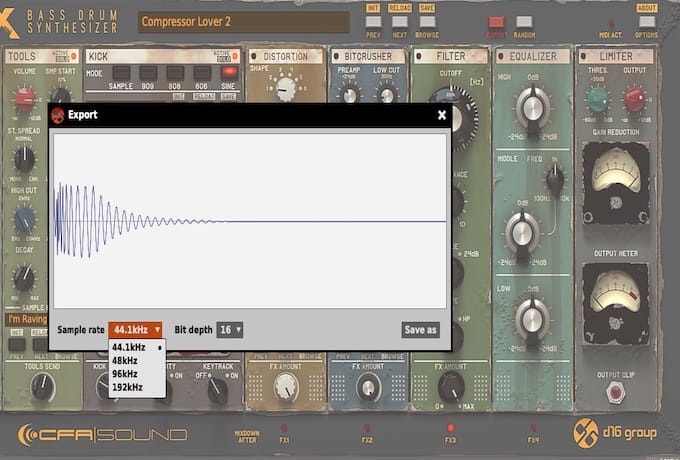The image size is (680, 460).
Task: Click the red Export dialog logo icon
Action: (58, 115)
